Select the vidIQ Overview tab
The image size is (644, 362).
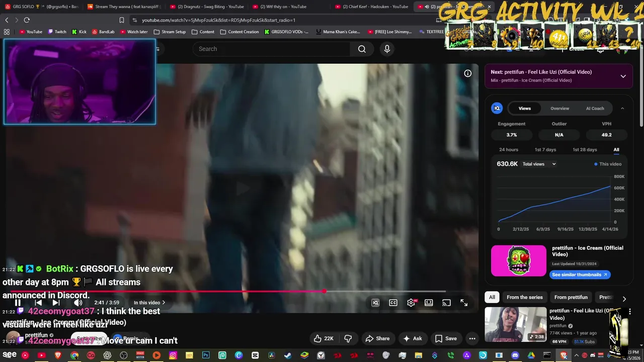[559, 108]
